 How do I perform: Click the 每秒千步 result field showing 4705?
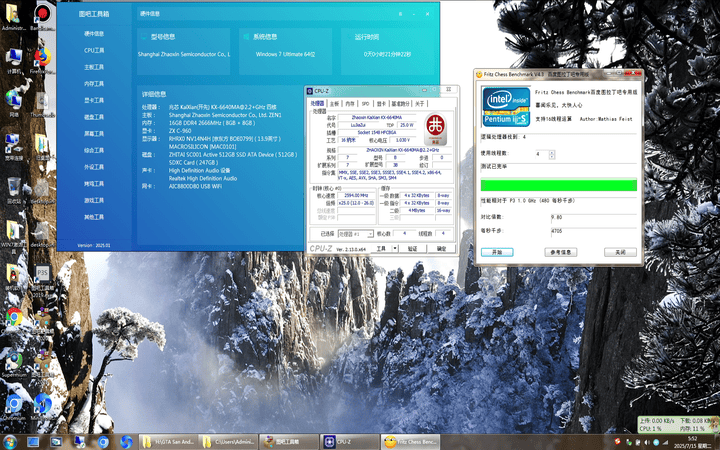pos(594,231)
